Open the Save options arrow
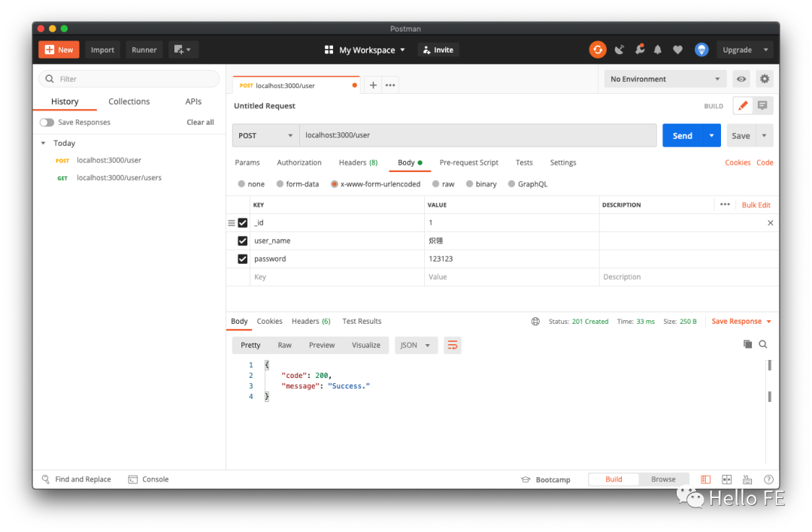812x532 pixels. click(765, 135)
